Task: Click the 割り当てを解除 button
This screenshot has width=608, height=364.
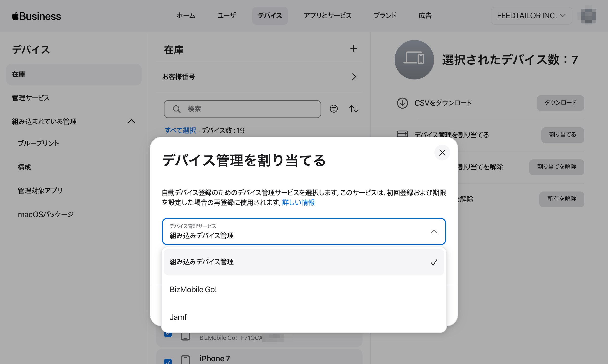Action: 557,167
